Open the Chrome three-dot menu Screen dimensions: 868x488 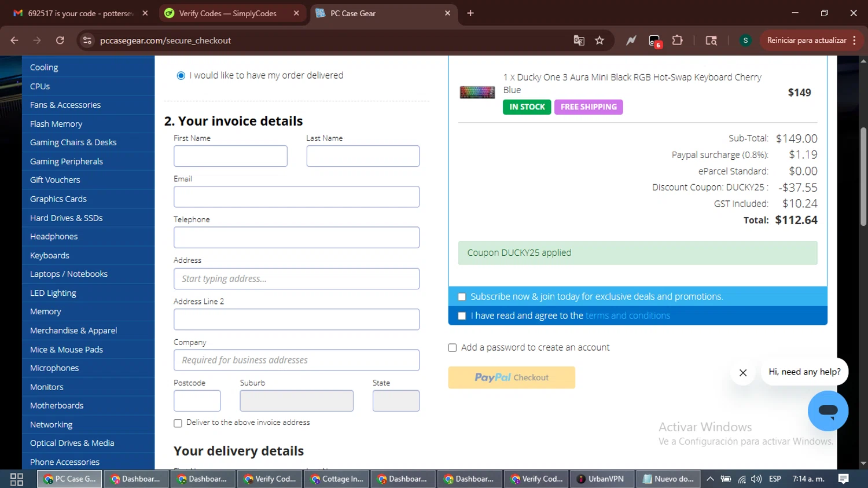[854, 41]
